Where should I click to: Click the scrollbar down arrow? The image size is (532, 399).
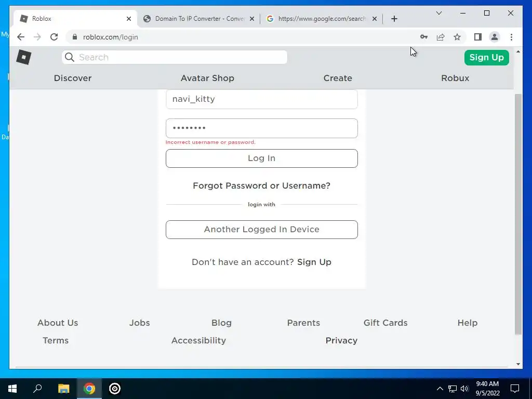[518, 364]
